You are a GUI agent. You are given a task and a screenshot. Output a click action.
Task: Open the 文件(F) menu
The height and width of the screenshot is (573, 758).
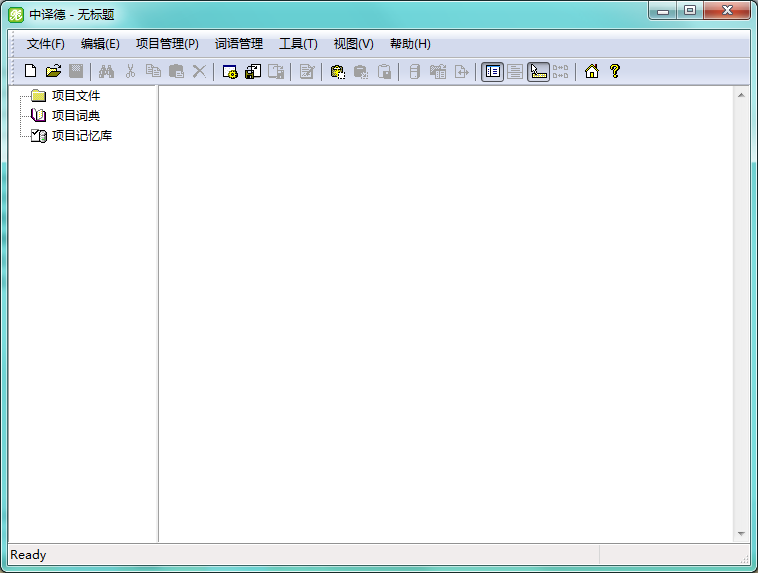(x=45, y=44)
